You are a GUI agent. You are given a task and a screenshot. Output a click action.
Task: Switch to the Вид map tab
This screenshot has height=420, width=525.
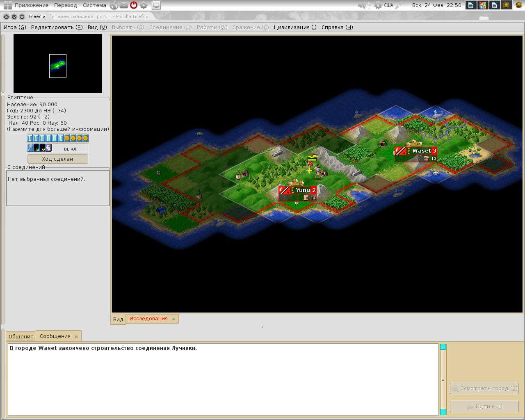coord(118,319)
